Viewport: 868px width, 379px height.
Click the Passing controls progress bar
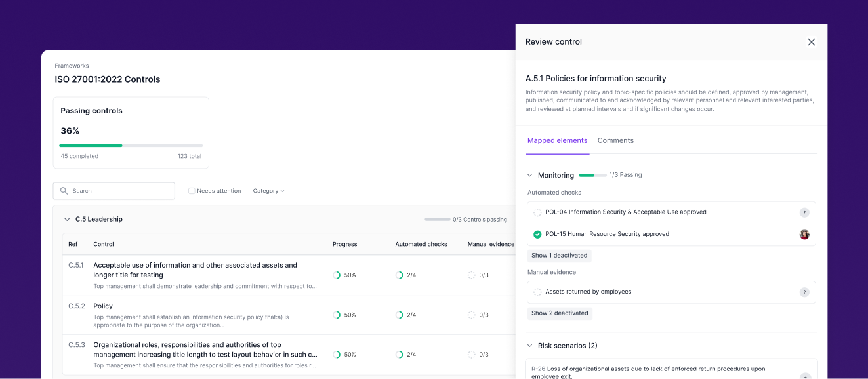[131, 145]
